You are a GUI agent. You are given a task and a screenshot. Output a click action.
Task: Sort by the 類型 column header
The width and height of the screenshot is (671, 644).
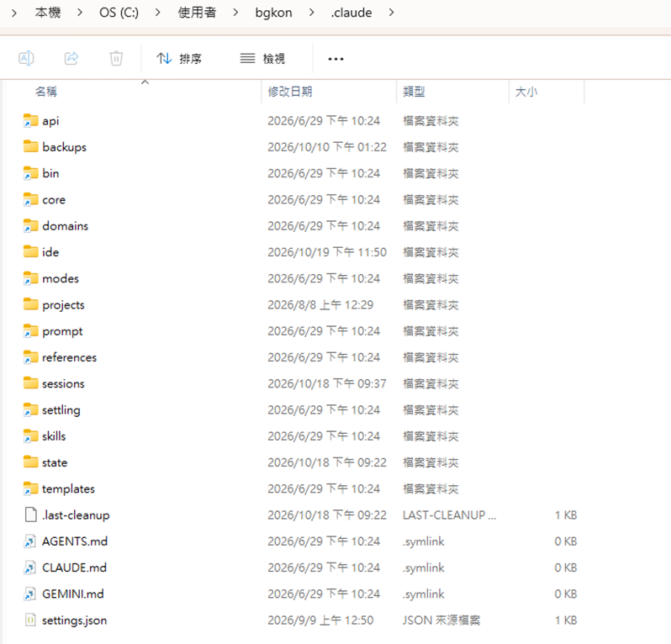click(x=414, y=92)
